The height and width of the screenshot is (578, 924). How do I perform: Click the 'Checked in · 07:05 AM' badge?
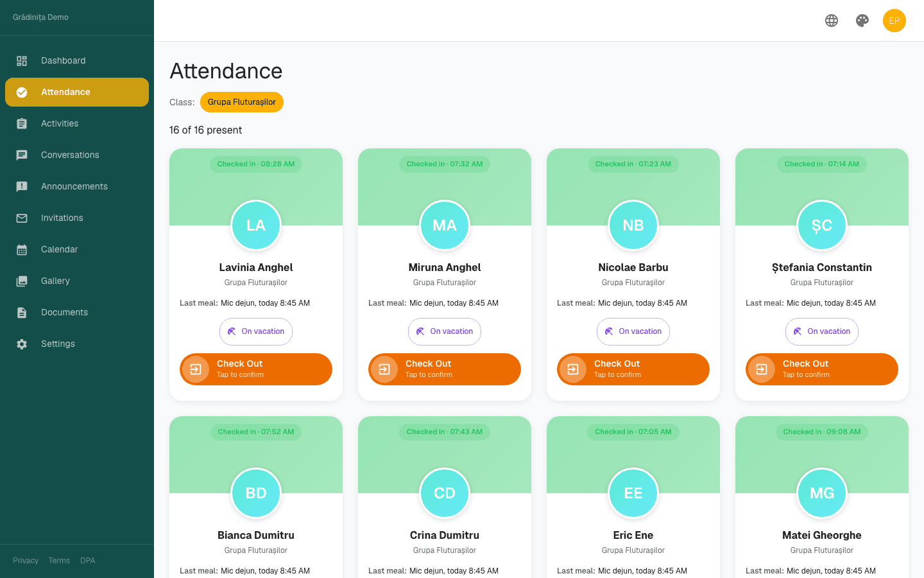pyautogui.click(x=633, y=432)
